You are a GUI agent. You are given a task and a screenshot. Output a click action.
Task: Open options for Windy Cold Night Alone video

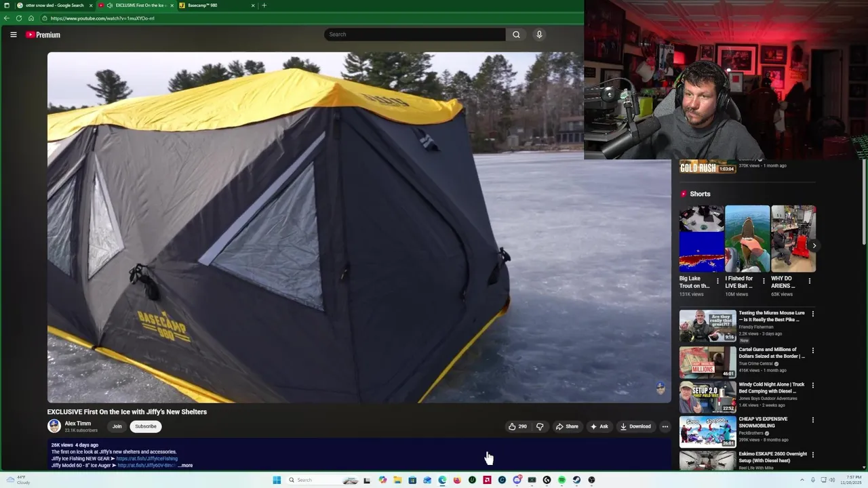[812, 385]
